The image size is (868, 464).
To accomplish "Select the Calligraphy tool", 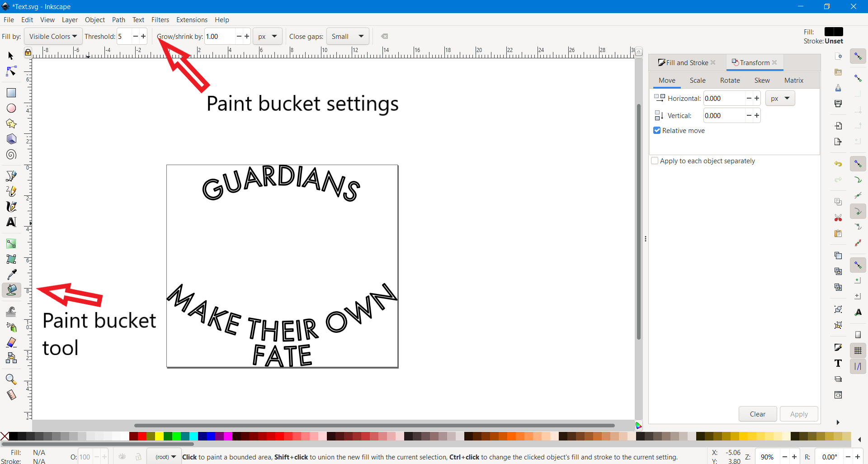I will (11, 207).
